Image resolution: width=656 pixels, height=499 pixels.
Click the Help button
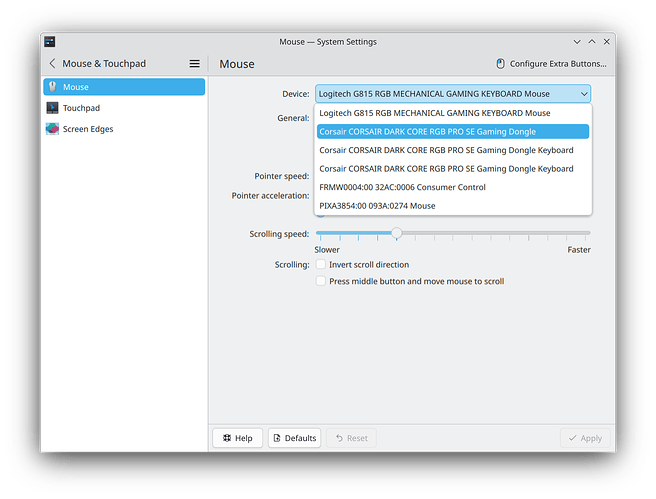coord(237,438)
